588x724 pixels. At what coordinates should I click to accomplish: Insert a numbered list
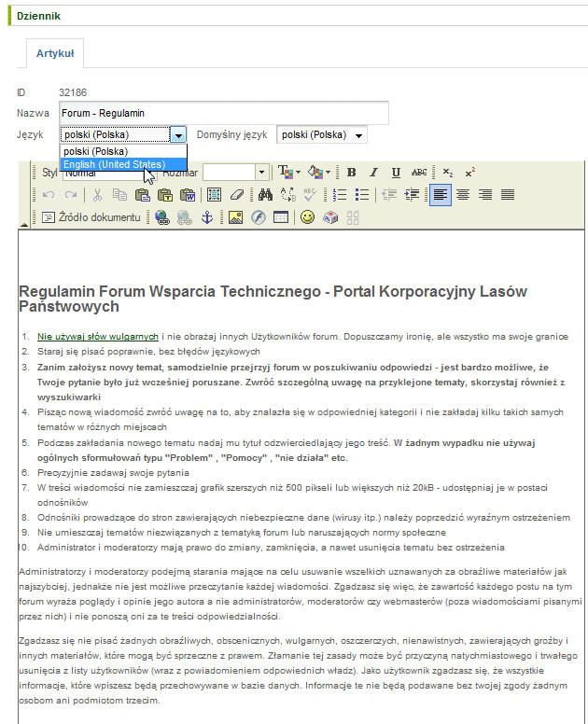(x=340, y=195)
